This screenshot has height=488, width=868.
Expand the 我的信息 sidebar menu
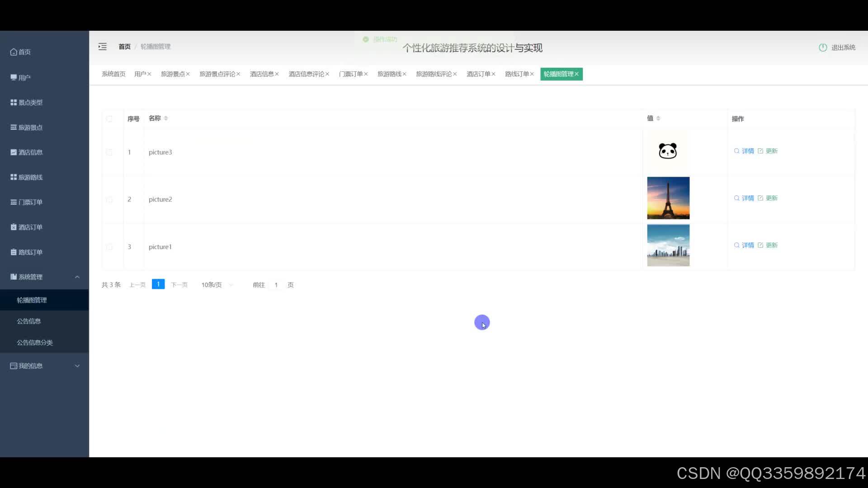(x=44, y=366)
